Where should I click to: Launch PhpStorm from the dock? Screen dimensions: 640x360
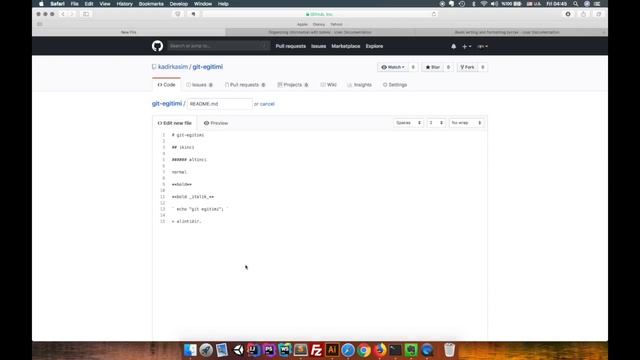269,350
